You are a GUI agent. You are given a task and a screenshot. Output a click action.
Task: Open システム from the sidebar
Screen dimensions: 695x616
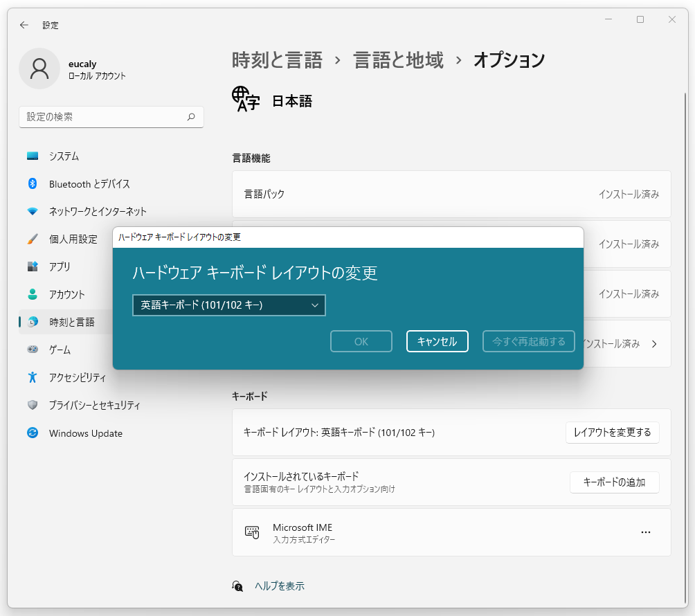tap(64, 156)
